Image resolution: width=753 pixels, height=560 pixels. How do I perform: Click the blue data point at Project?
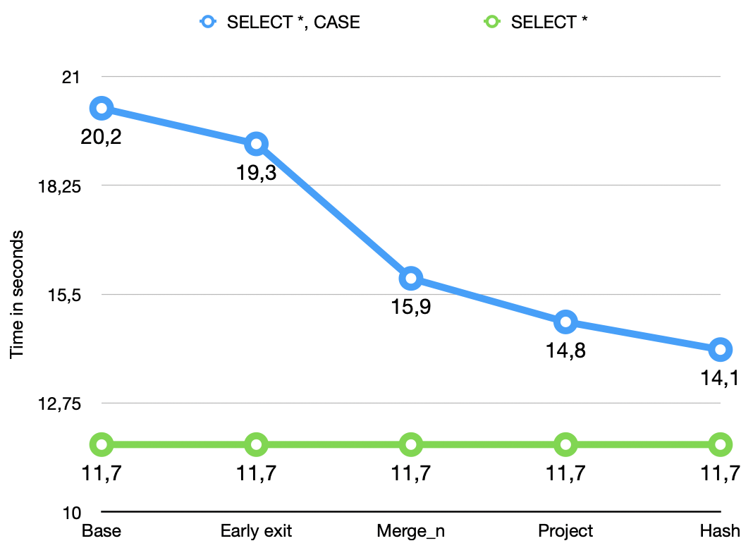pyautogui.click(x=565, y=322)
